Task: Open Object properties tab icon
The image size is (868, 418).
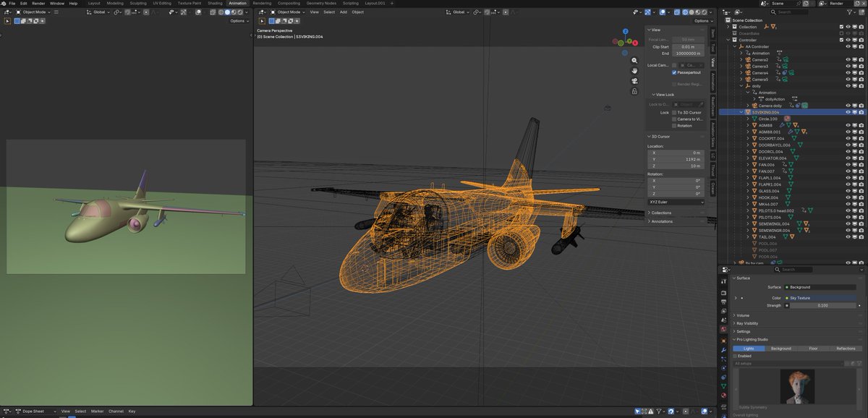Action: pos(723,341)
